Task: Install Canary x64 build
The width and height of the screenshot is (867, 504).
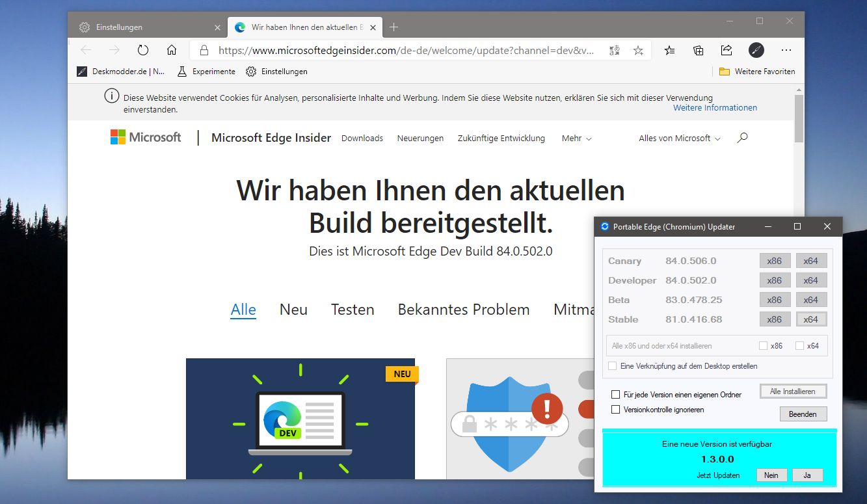Action: coord(810,261)
